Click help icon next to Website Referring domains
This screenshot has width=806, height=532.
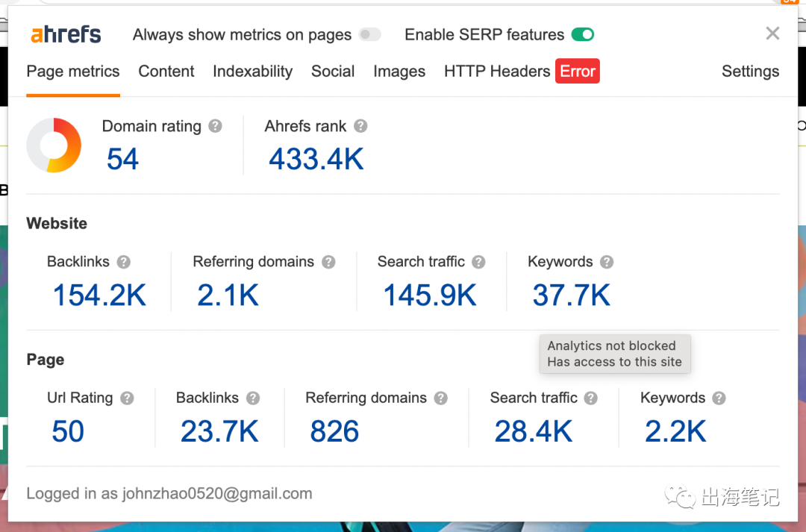pos(328,262)
